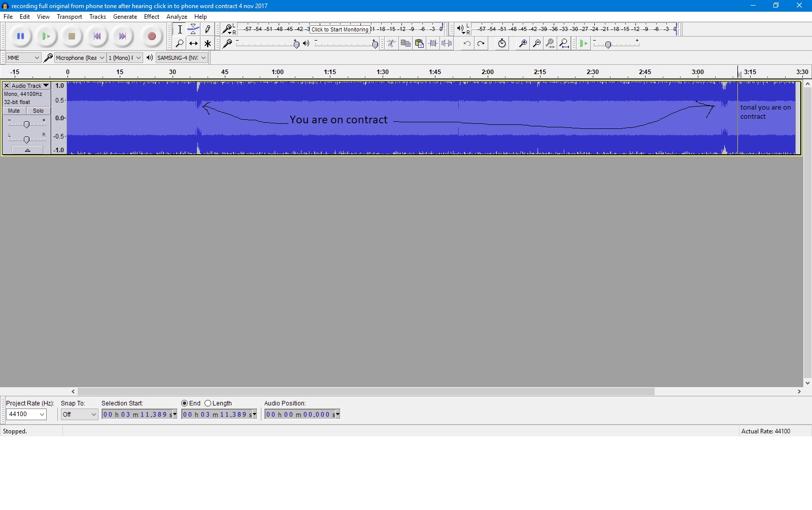This screenshot has height=510, width=812.
Task: Click the Fit Project zoom icon
Action: tap(564, 44)
